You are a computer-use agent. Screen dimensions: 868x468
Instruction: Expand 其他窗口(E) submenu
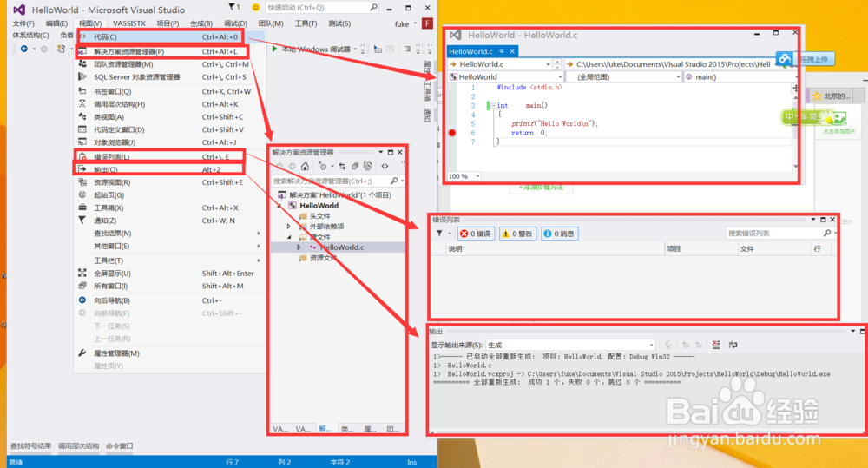point(169,246)
